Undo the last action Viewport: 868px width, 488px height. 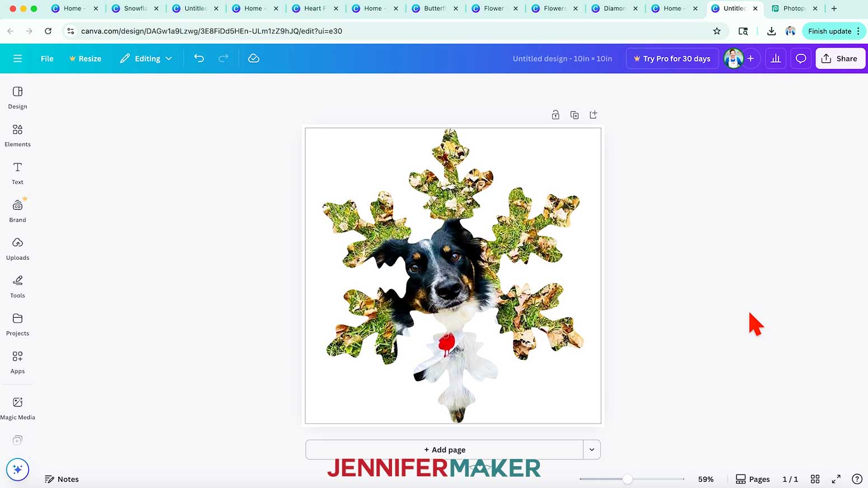(x=199, y=58)
